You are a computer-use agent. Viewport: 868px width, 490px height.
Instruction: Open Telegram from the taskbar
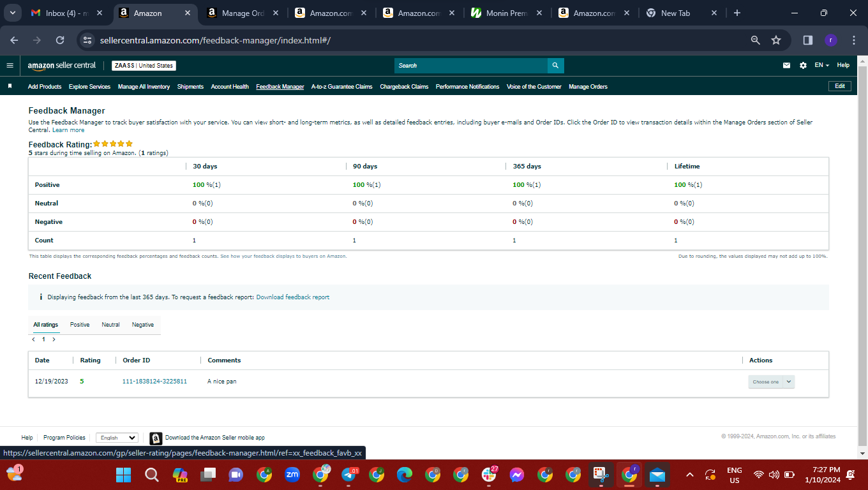click(349, 475)
